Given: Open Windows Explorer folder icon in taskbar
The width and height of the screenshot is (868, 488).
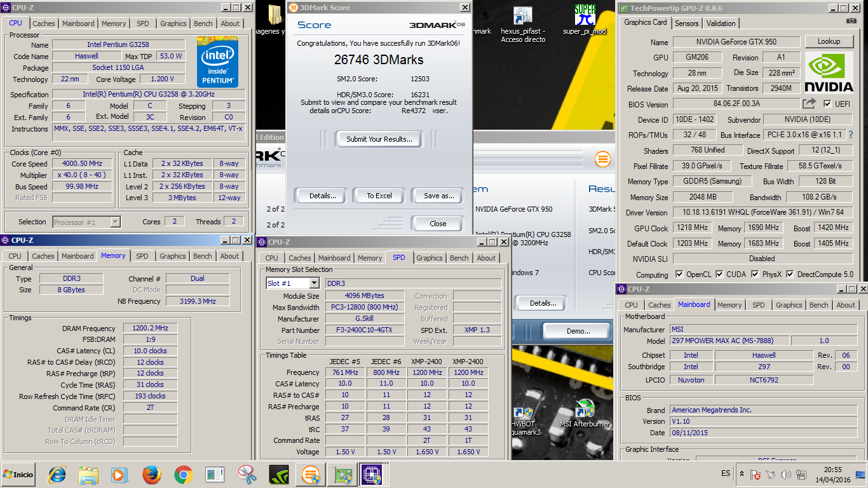Looking at the screenshot, I should pos(88,474).
